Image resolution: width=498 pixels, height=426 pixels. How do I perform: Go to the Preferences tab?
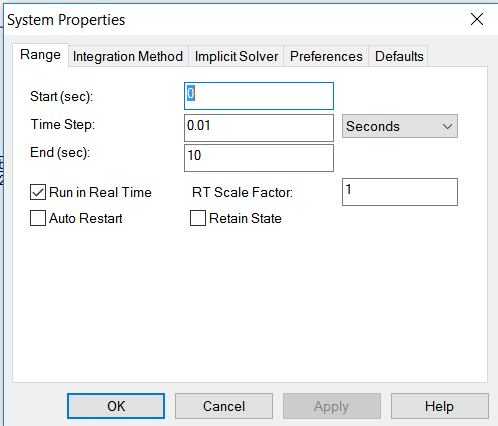(x=326, y=56)
